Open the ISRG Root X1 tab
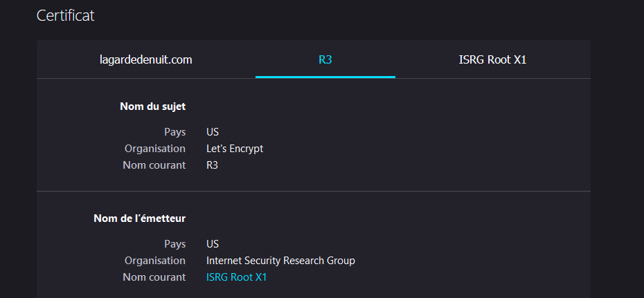This screenshot has width=644, height=298. [492, 60]
